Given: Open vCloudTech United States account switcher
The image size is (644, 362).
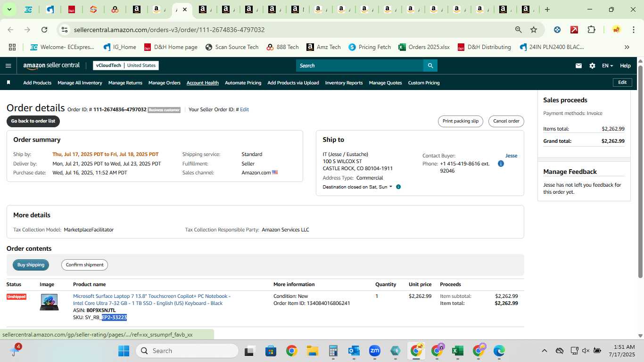Looking at the screenshot, I should point(126,66).
